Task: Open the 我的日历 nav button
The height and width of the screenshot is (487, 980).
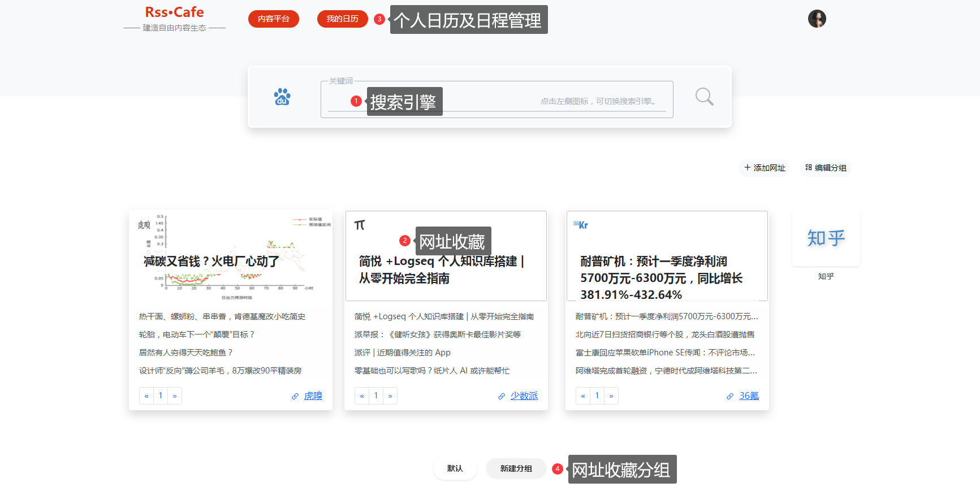Action: tap(342, 19)
